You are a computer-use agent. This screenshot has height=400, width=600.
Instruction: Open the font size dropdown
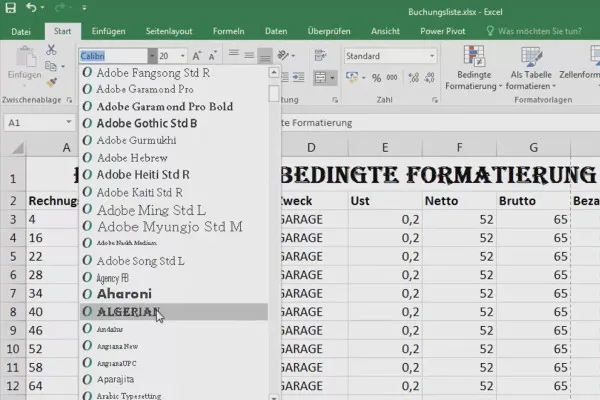pyautogui.click(x=181, y=56)
